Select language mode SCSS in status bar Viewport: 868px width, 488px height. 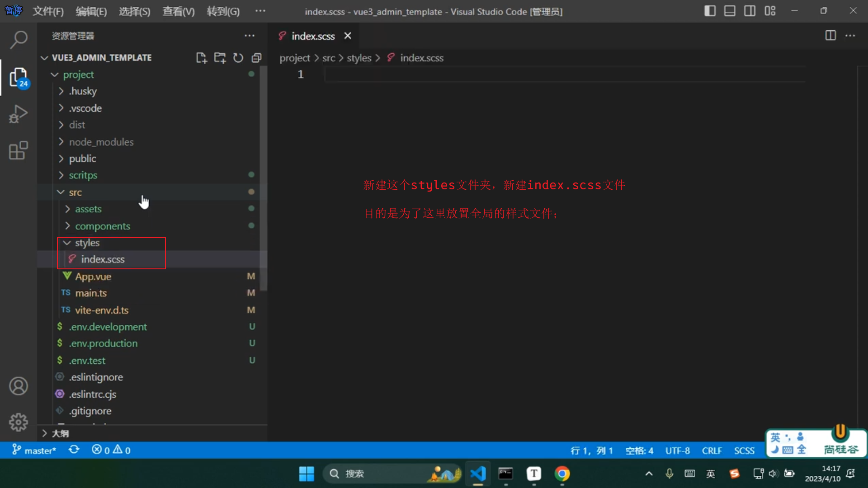[x=744, y=450]
